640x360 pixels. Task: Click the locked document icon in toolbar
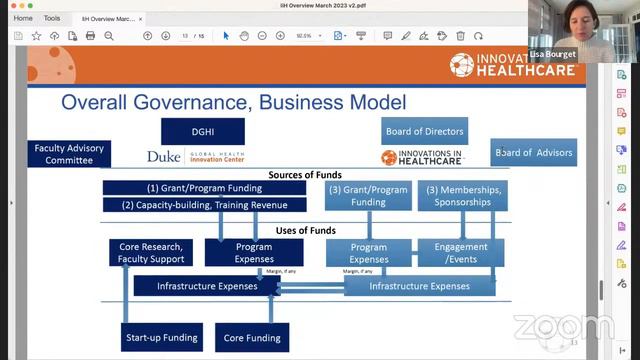pyautogui.click(x=73, y=36)
